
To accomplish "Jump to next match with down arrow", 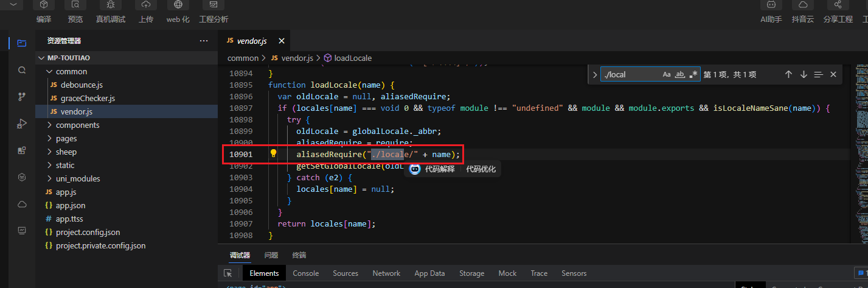I will 804,74.
